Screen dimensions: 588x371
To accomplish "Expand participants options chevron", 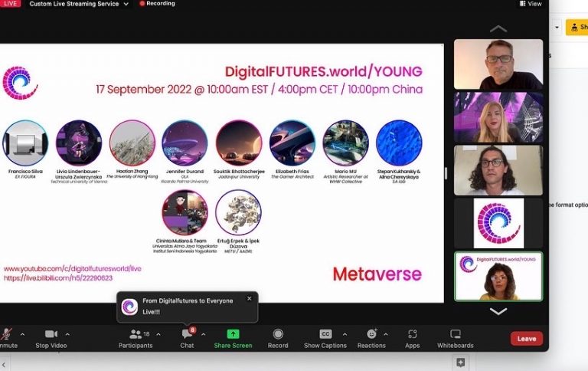I will tap(158, 334).
